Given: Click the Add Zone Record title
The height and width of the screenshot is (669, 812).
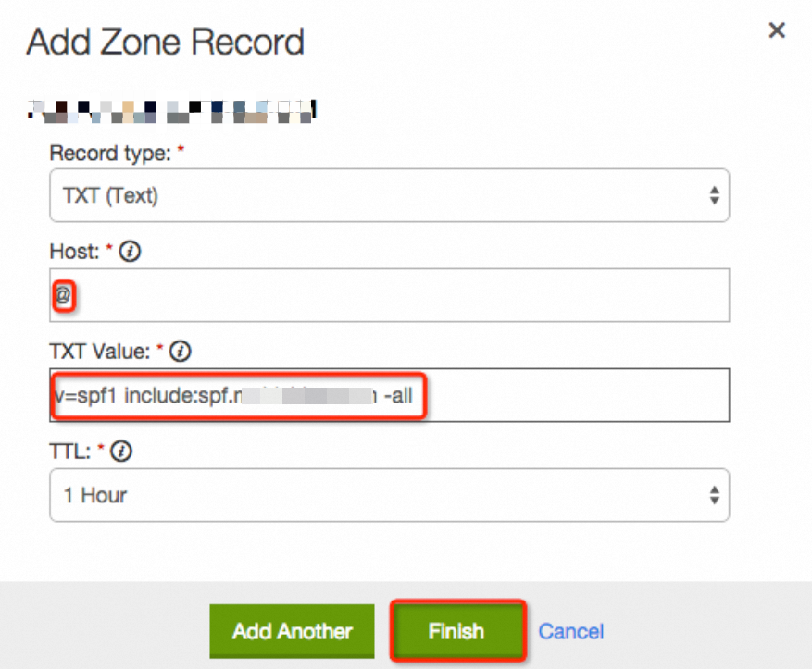Looking at the screenshot, I should [165, 43].
